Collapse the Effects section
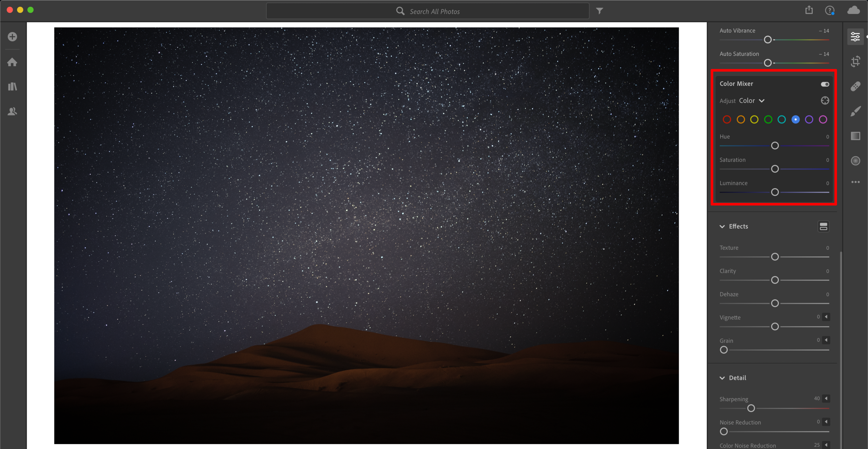 (723, 227)
